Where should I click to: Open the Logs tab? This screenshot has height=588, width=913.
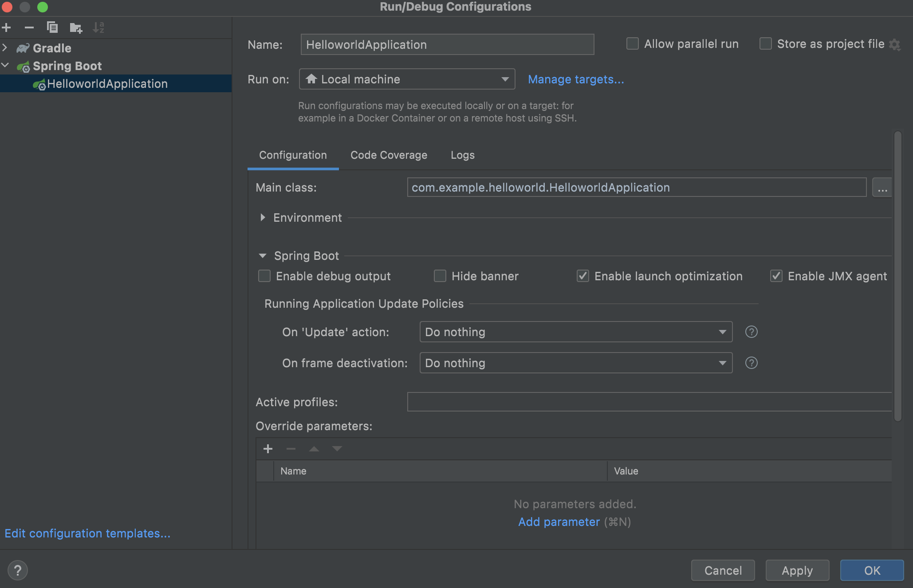[462, 155]
